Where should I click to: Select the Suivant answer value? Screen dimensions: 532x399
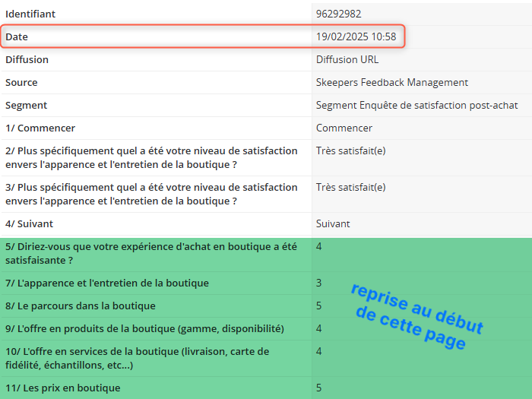tap(333, 224)
